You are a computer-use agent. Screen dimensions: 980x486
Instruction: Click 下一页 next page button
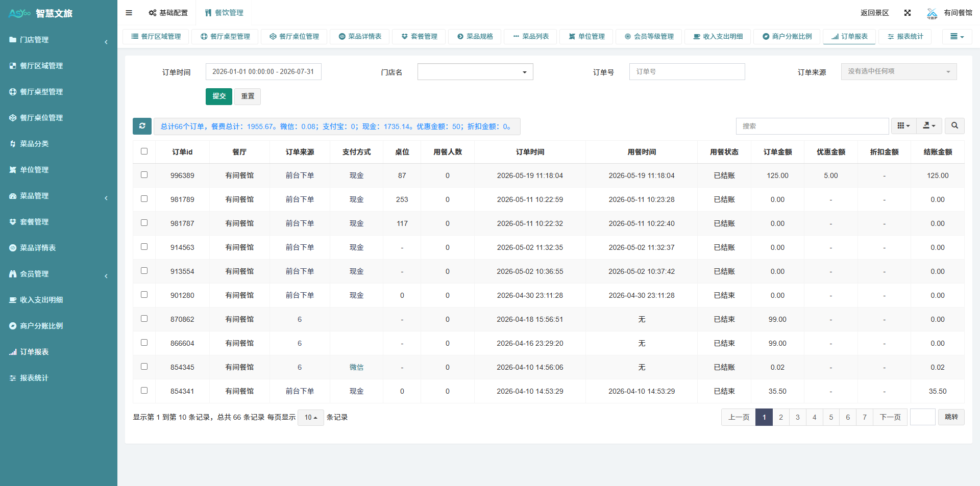(x=890, y=417)
